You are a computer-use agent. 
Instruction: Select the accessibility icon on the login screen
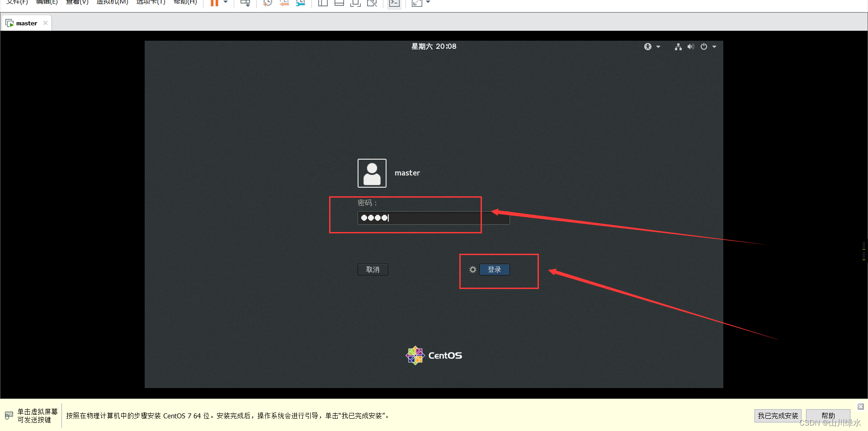(x=647, y=46)
